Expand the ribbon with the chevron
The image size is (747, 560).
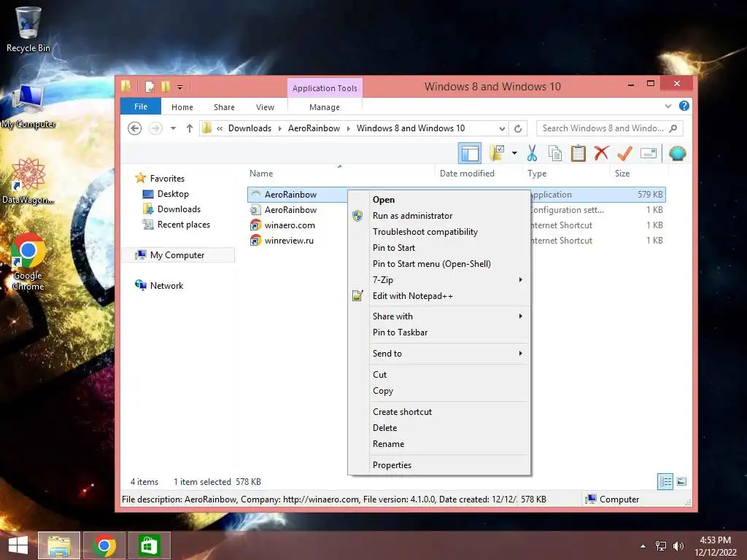(668, 106)
